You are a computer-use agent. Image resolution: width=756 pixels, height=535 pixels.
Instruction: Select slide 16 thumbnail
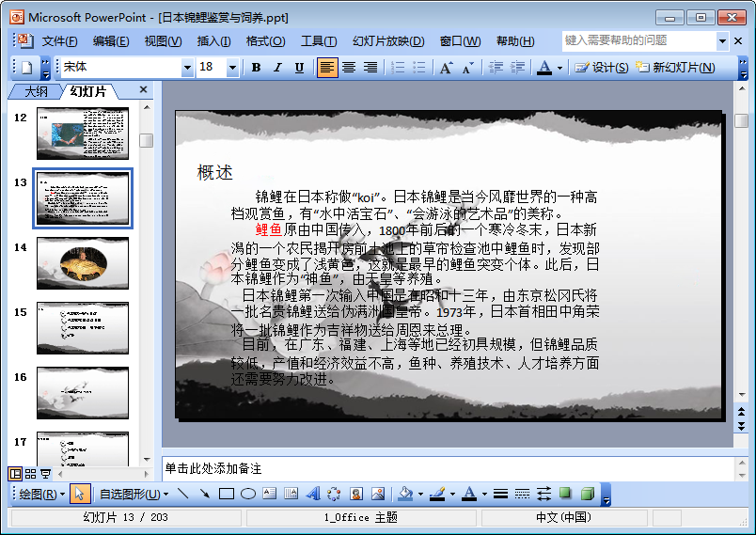(x=83, y=393)
